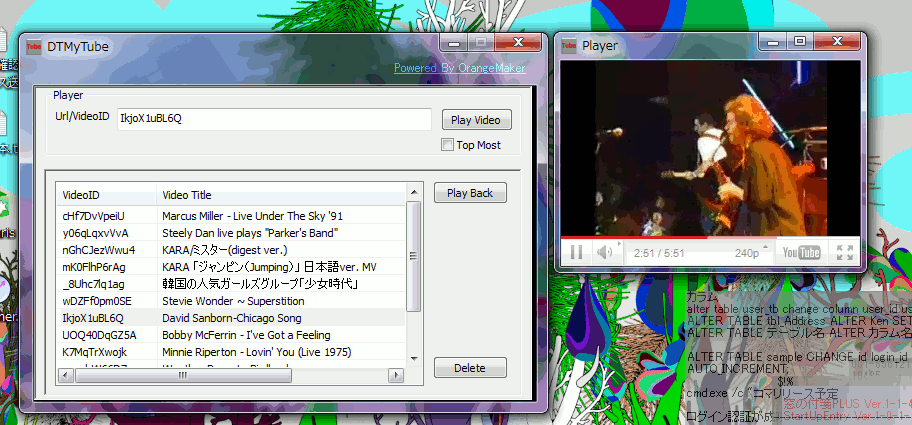The width and height of the screenshot is (912, 425).
Task: Select Marcus Miller - Live Under The Sky '91
Action: click(231, 216)
